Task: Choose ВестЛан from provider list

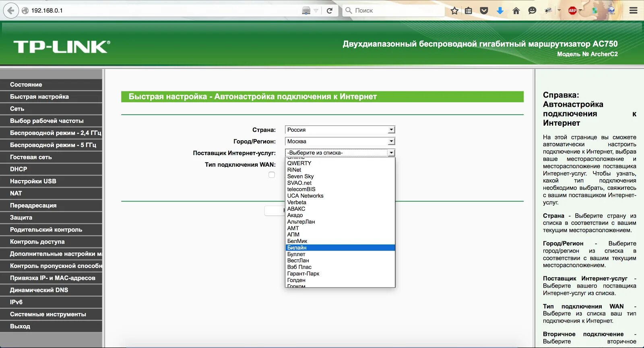Action: 340,261
